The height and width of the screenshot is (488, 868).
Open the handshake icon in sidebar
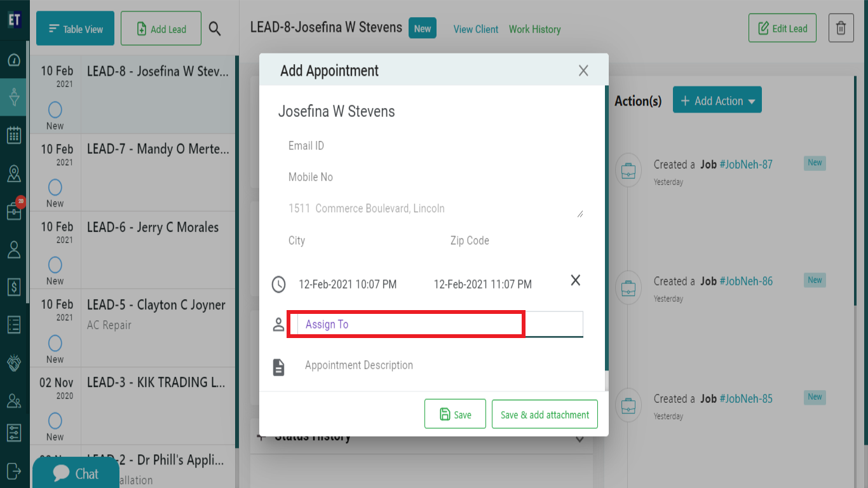tap(14, 363)
